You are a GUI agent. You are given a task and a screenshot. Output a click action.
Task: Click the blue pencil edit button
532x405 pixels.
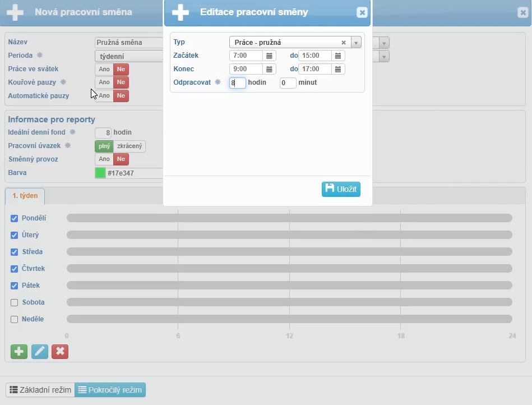(x=40, y=351)
